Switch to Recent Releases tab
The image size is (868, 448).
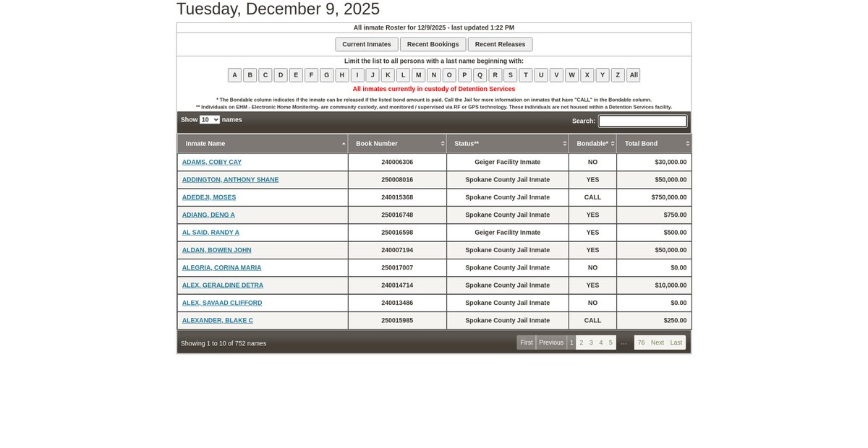500,45
